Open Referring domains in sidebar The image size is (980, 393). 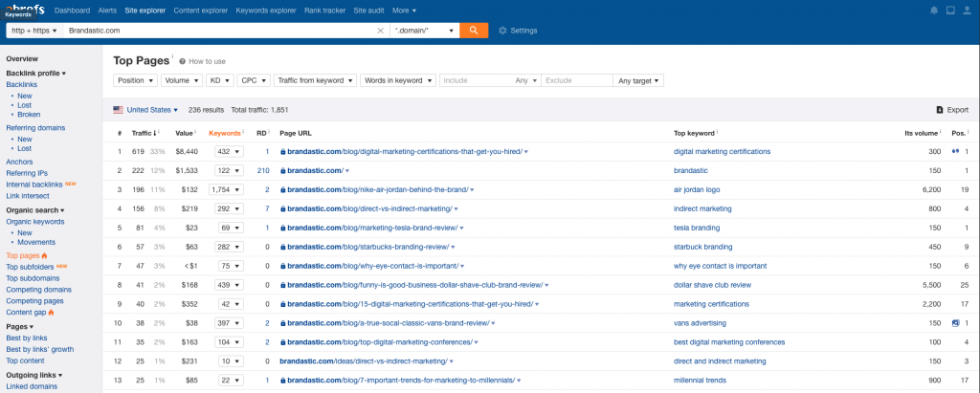coord(35,127)
